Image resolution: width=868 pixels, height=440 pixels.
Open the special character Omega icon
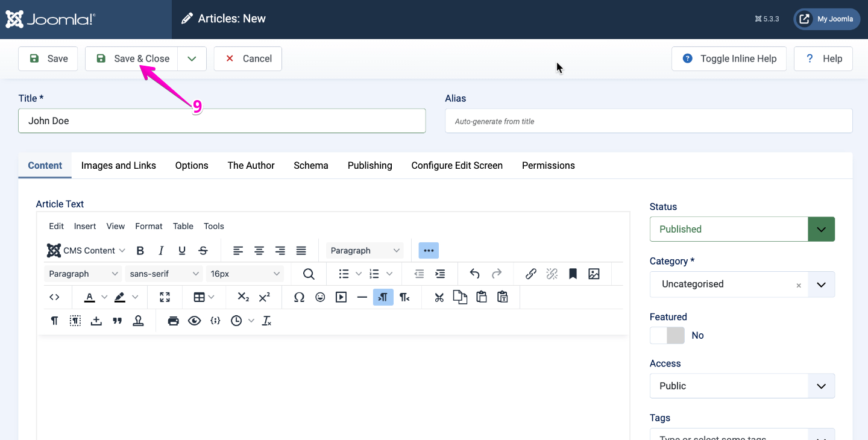[299, 297]
